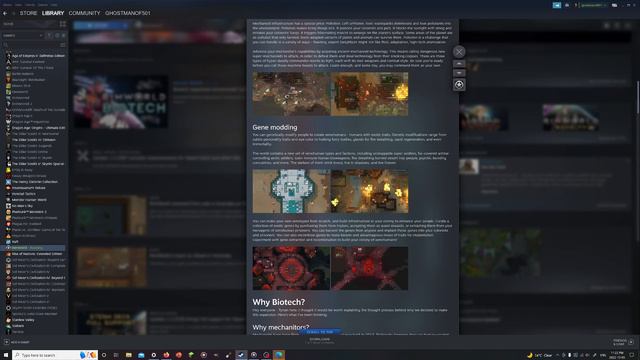
Task: Click Add a Game button
Action: [x=17, y=342]
